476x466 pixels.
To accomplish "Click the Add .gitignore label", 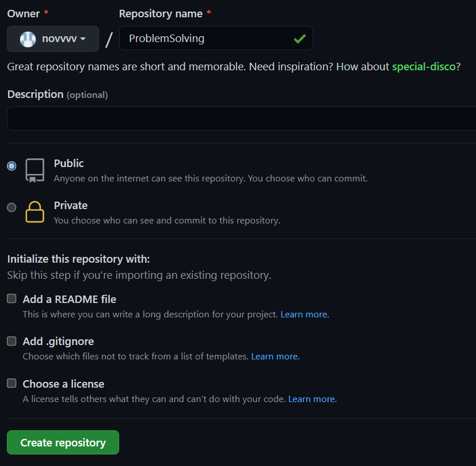I will point(58,342).
